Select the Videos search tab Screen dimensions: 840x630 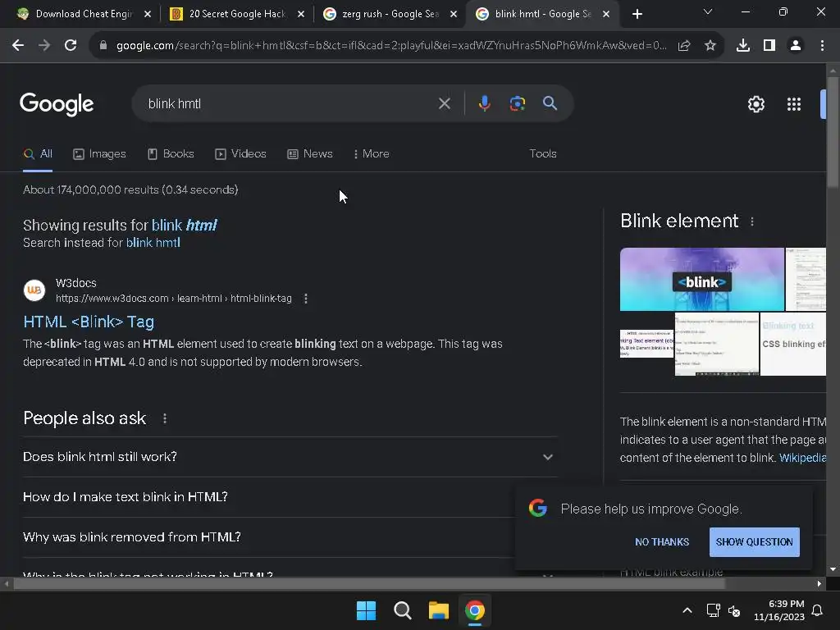240,153
